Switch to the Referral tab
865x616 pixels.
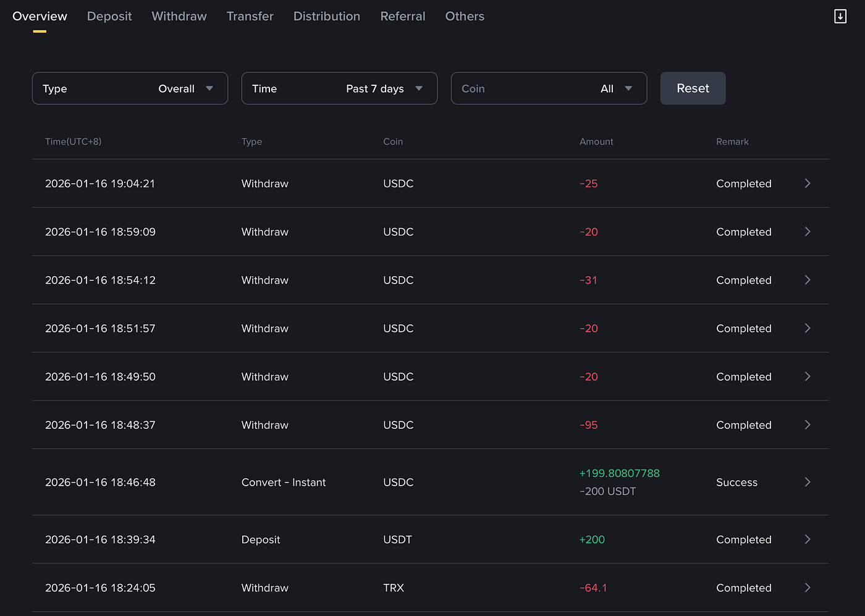click(x=403, y=17)
